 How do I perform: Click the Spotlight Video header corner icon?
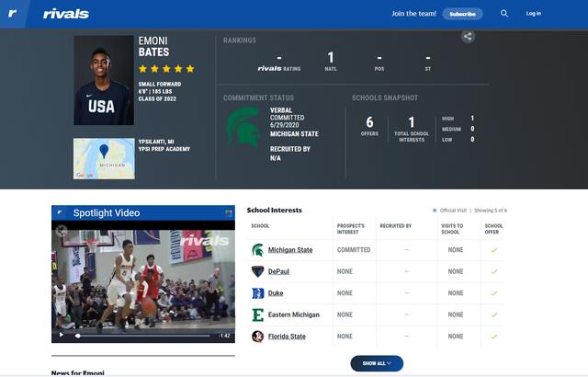[x=229, y=213]
